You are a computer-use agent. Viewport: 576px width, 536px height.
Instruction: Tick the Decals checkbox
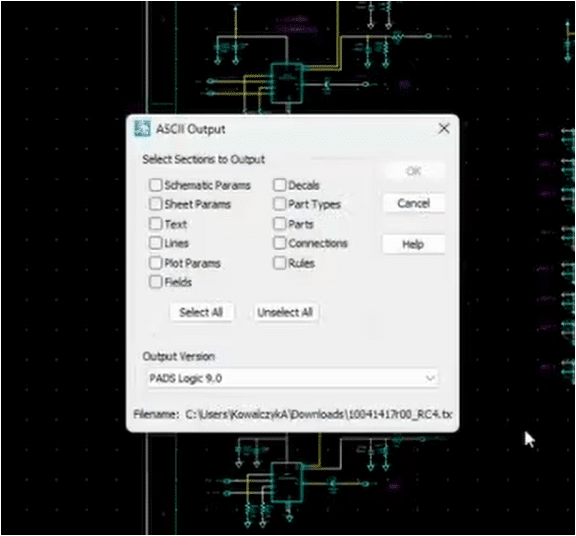click(280, 185)
